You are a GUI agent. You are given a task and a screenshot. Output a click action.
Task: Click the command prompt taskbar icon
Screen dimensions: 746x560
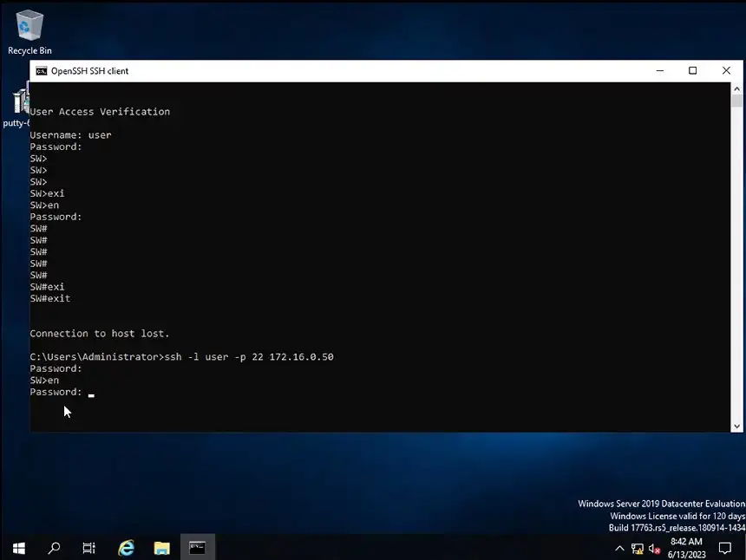coord(198,547)
